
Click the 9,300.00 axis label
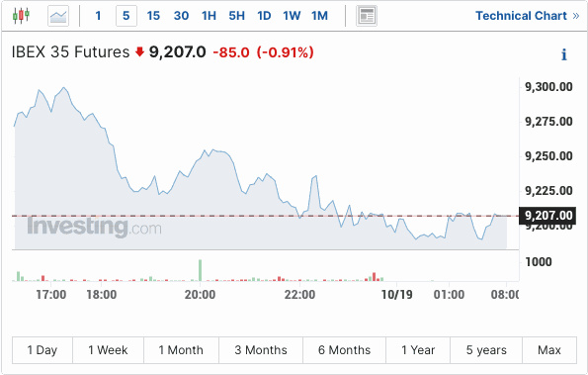548,87
